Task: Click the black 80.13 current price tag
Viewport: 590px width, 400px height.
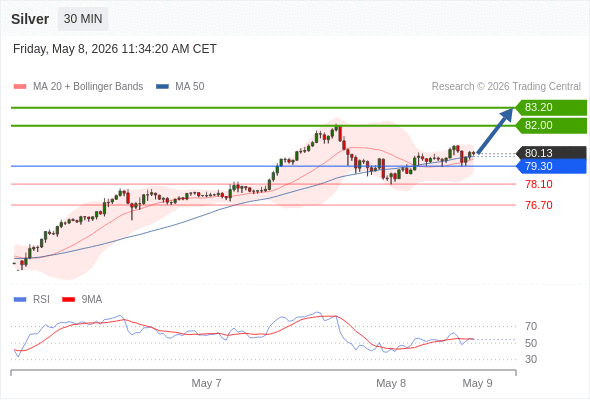Action: tap(551, 153)
